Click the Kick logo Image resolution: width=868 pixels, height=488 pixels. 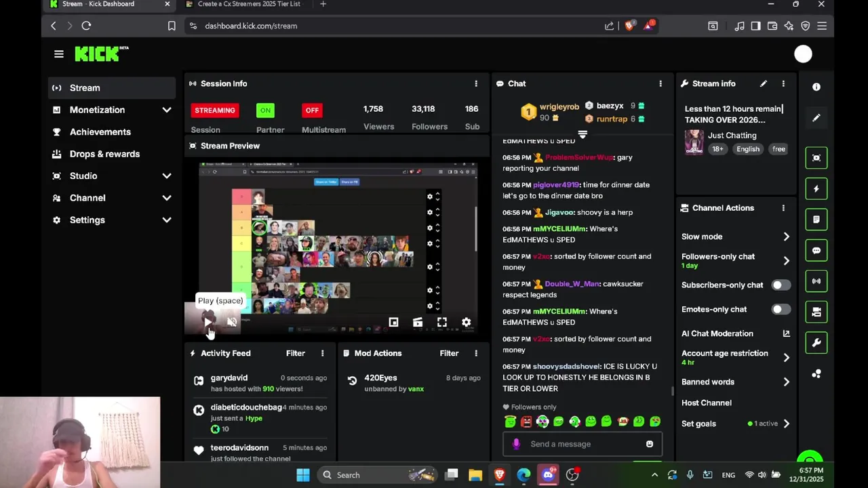tap(101, 54)
